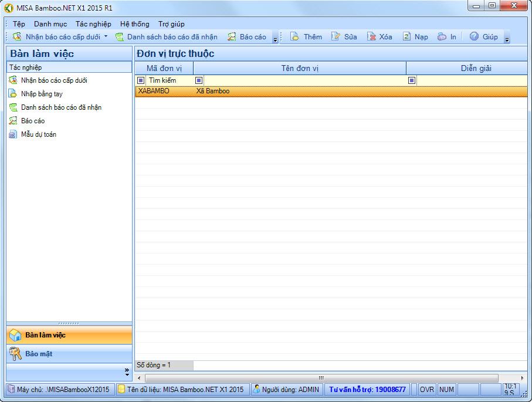Click the Bàn làm việc house icon
This screenshot has height=402, width=532.
click(x=15, y=335)
